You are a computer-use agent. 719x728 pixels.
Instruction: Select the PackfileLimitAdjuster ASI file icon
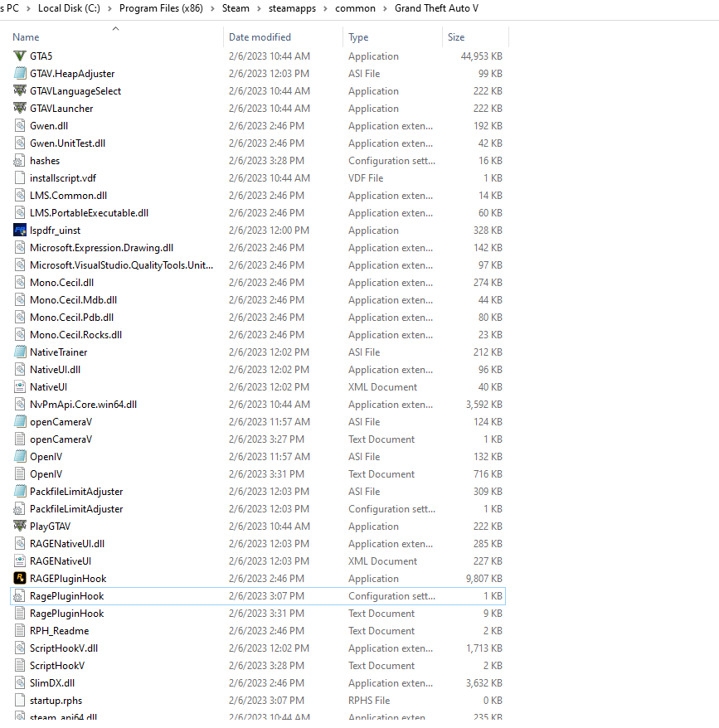20,491
